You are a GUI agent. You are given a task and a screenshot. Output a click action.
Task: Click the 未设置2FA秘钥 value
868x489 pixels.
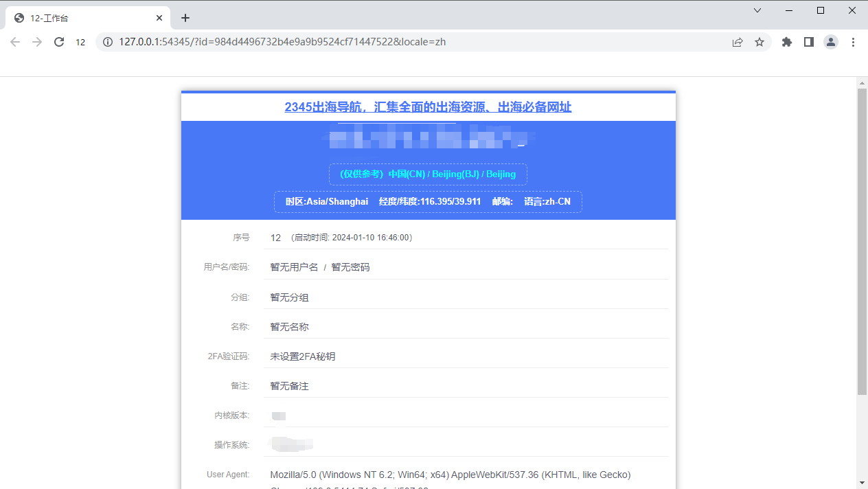pyautogui.click(x=303, y=356)
